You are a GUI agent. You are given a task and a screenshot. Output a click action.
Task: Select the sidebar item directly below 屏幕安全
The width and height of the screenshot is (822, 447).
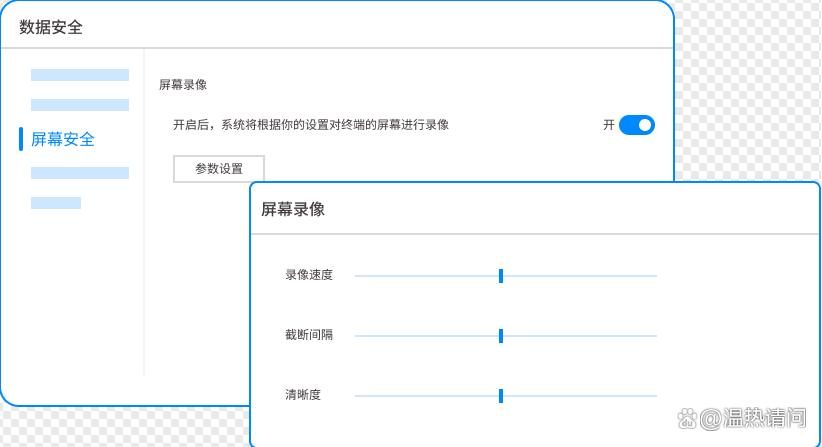tap(80, 173)
